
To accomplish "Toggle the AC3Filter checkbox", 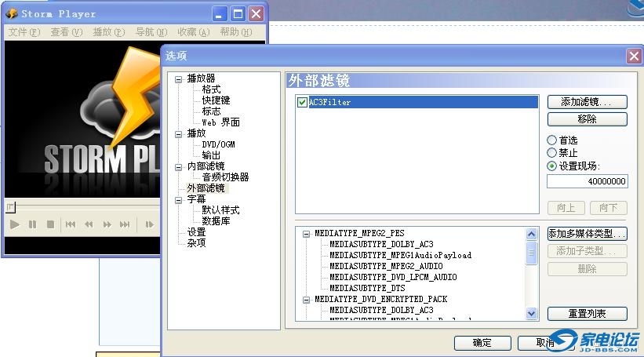I will pos(302,102).
